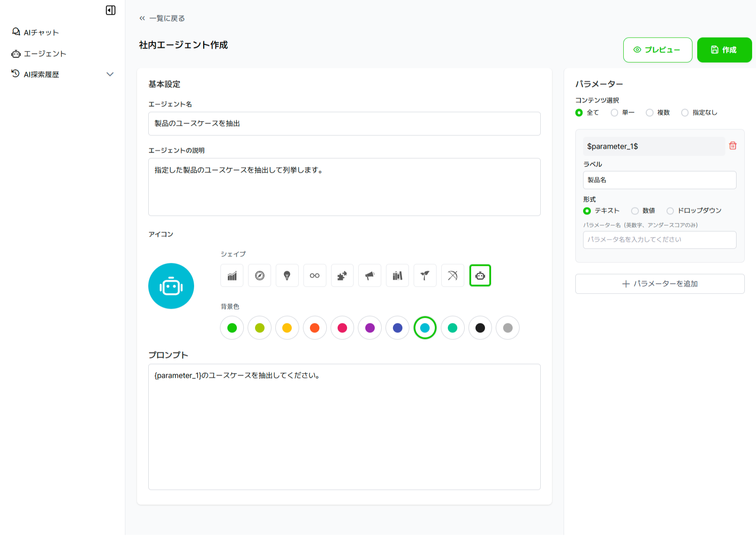Viewport: 756px width, 536px height.
Task: Go to エージェント in sidebar
Action: point(45,54)
